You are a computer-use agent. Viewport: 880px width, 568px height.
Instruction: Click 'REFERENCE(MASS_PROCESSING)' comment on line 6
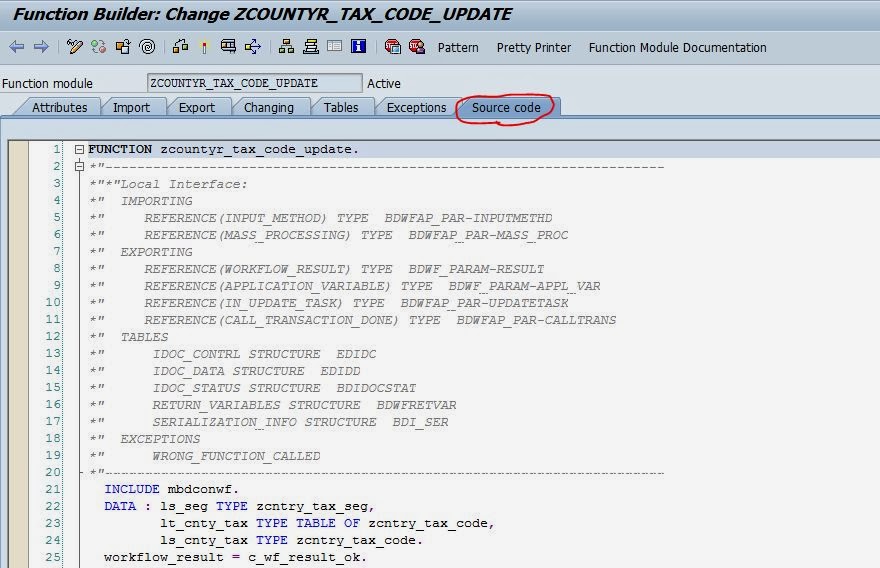tap(247, 235)
